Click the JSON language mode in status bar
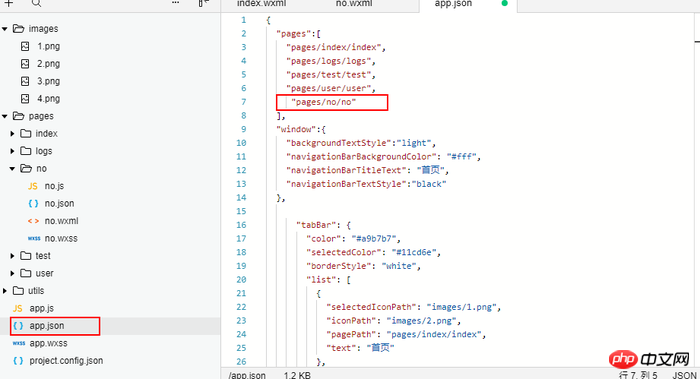Screen dimensions: 700x379 (685, 375)
